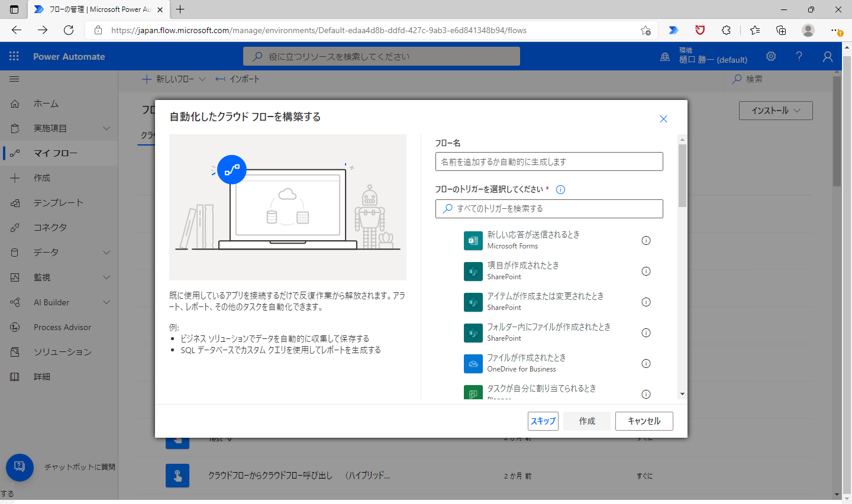
Task: Click the インポート command
Action: pos(237,79)
